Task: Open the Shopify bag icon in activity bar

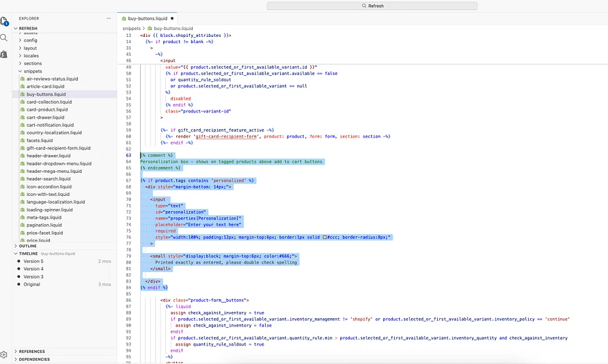Action: coord(4,54)
